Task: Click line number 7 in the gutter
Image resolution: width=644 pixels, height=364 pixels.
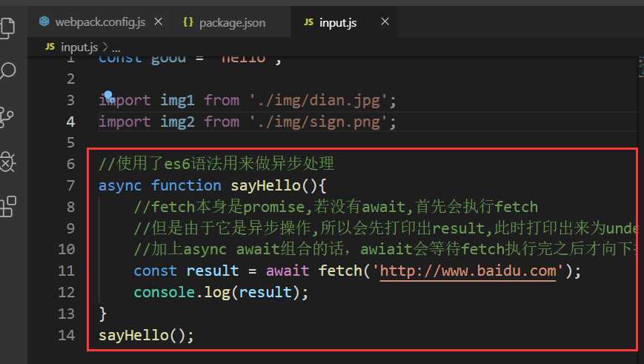Action: pyautogui.click(x=70, y=185)
